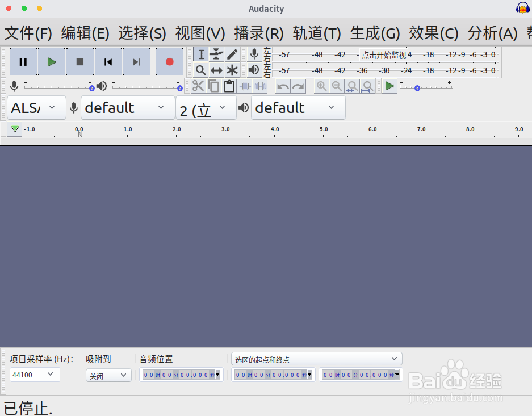Click the audio position time field
This screenshot has height=416, width=532.
182,375
